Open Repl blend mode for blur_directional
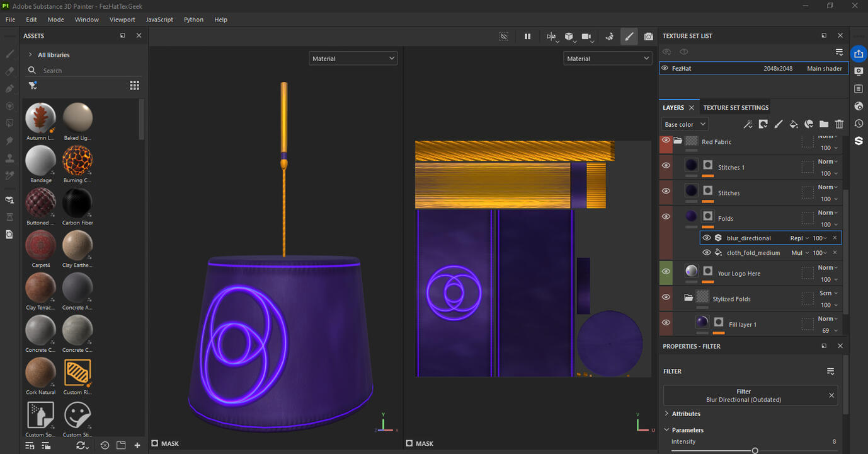 tap(799, 238)
